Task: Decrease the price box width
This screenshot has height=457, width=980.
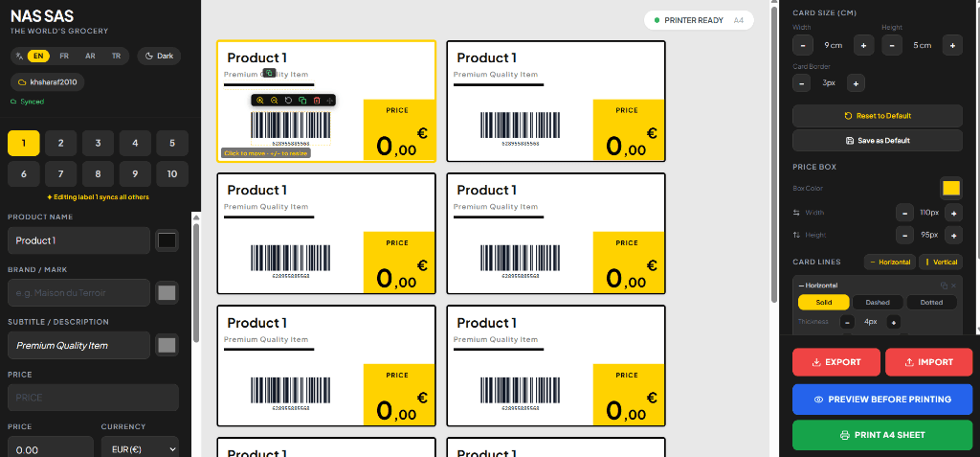Action: click(x=904, y=213)
